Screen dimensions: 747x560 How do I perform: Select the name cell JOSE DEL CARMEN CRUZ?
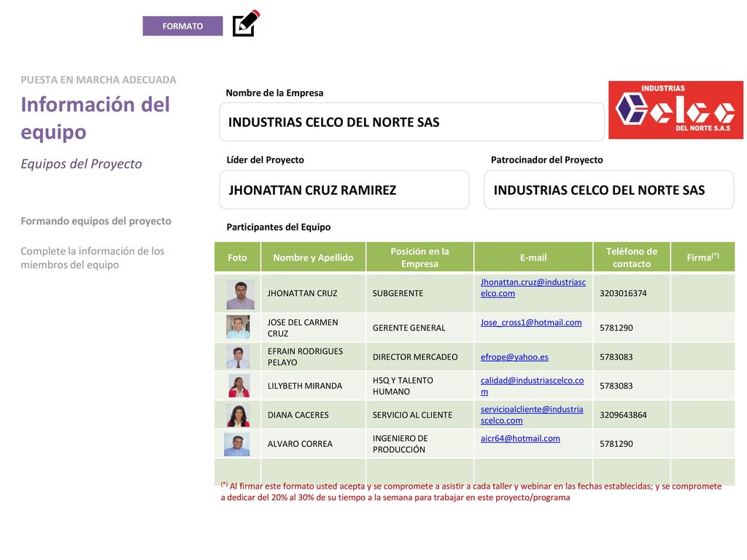pos(313,327)
